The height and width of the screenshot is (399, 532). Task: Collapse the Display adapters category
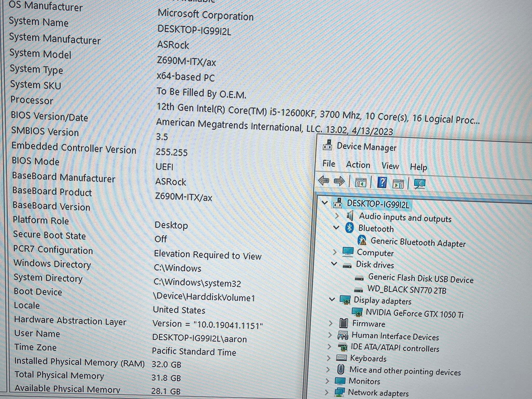pos(332,299)
